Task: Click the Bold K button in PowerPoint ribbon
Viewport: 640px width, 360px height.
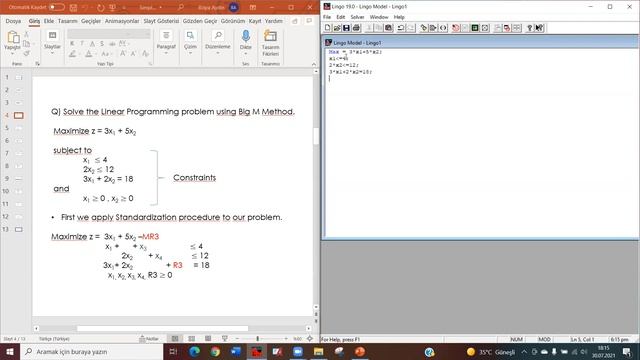Action: 72,43
